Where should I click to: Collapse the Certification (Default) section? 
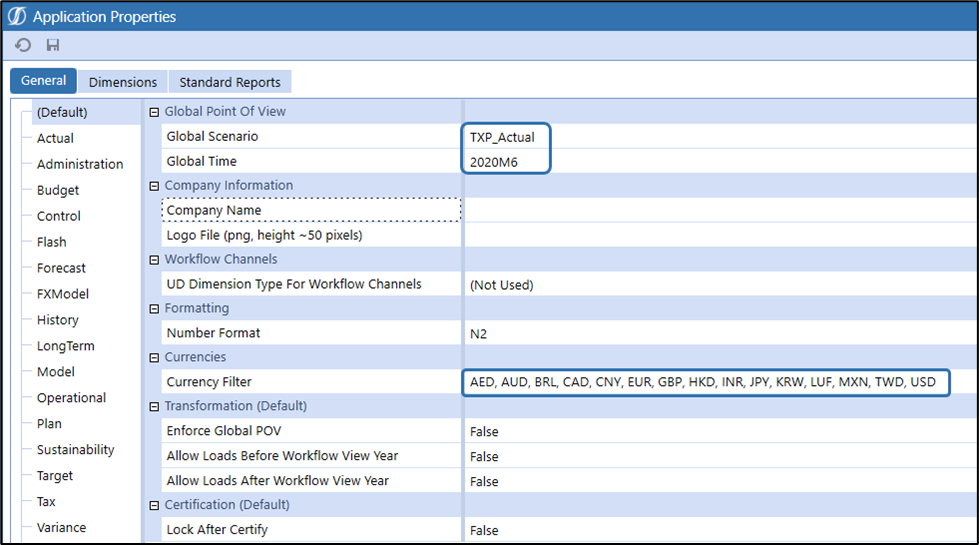point(154,504)
